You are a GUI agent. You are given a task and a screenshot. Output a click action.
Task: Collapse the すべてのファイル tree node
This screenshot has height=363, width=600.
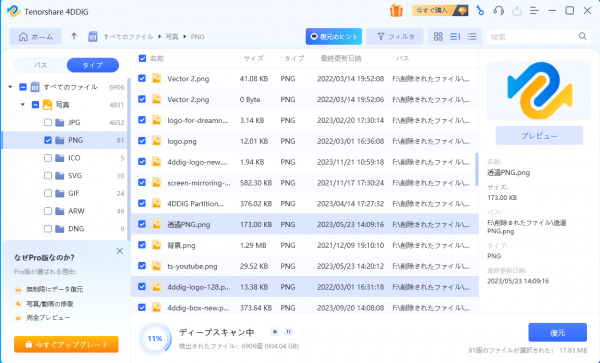10,87
